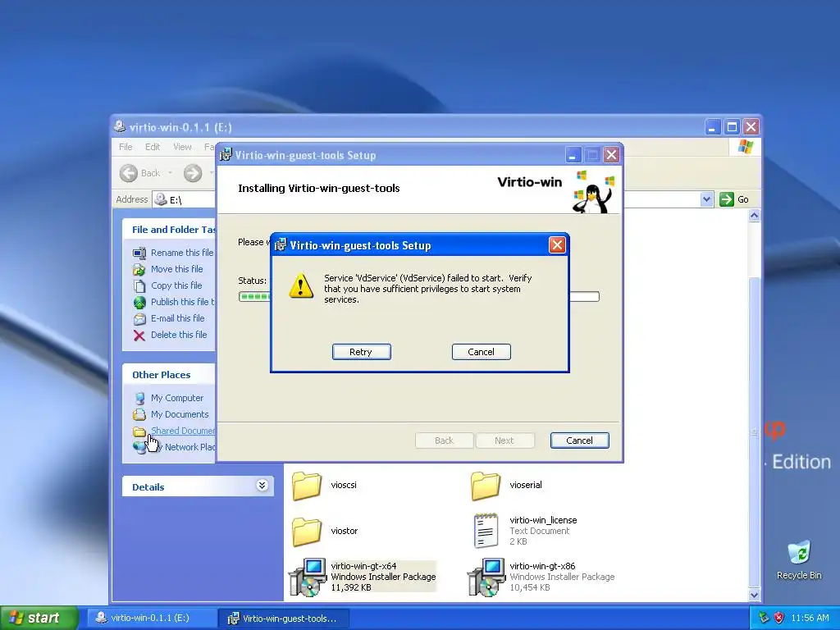Click the File and Folder Tasks header

pos(169,230)
